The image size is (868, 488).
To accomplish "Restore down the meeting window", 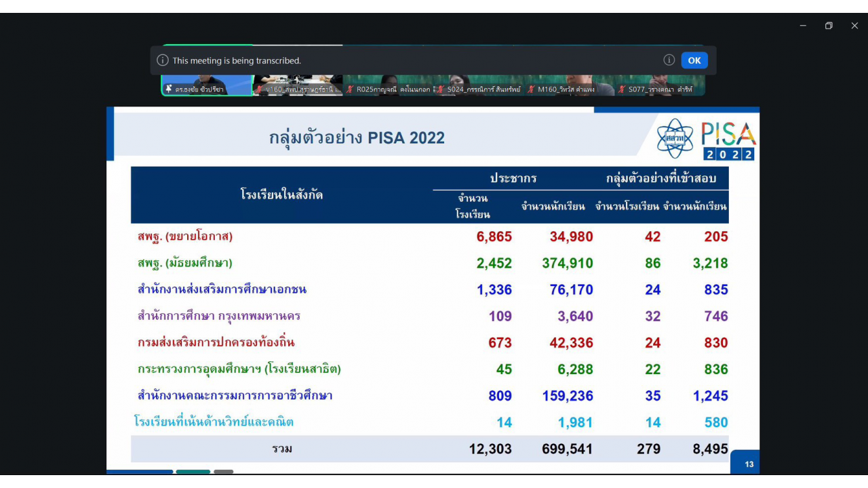I will click(829, 26).
